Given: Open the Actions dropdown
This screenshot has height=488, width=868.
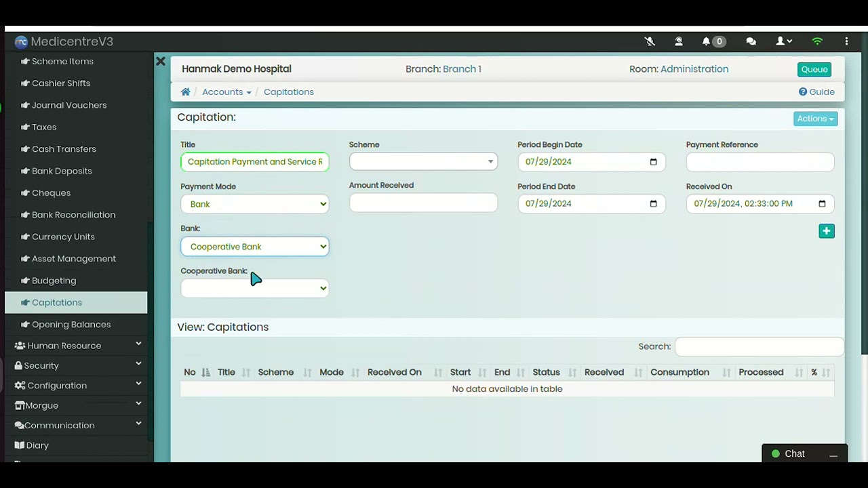Looking at the screenshot, I should pyautogui.click(x=816, y=119).
